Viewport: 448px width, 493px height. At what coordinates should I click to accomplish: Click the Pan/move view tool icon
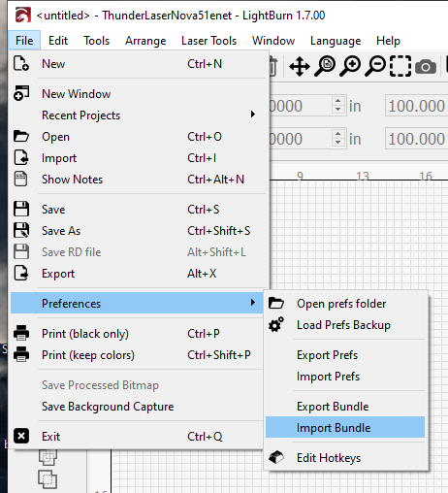[x=300, y=67]
